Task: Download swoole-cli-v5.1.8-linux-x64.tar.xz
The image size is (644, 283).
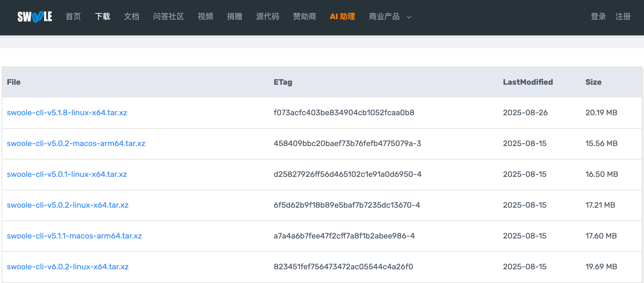Action: 67,113
